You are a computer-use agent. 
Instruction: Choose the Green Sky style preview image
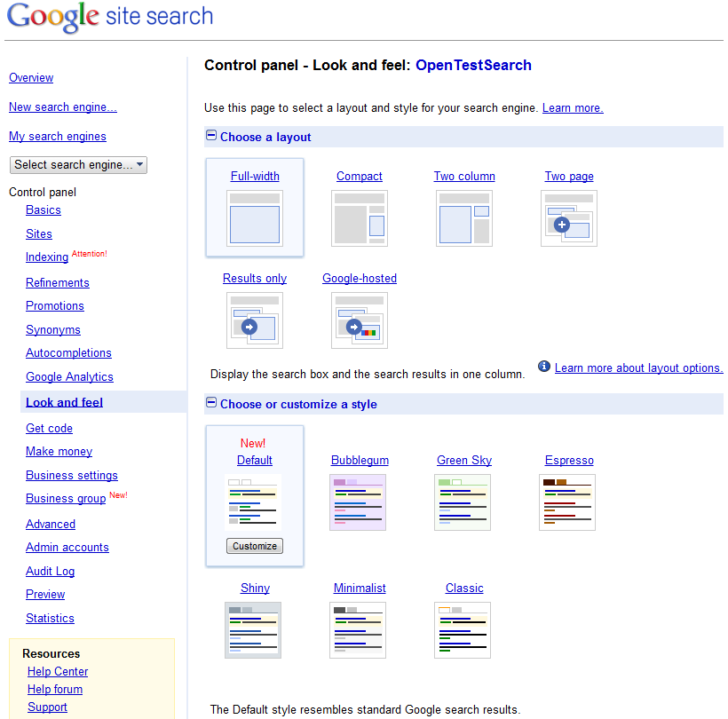(x=463, y=502)
